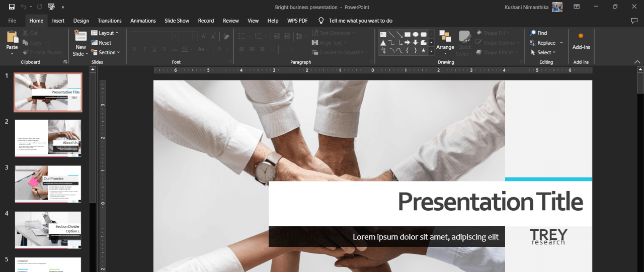Start slideshow from beginning via Quick Access icon

[51, 7]
